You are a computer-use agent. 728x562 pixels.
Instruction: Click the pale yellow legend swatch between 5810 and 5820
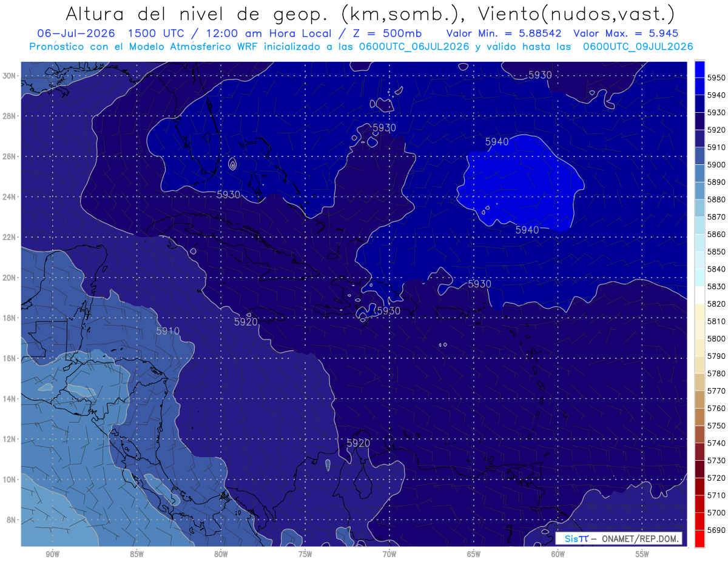click(x=699, y=312)
